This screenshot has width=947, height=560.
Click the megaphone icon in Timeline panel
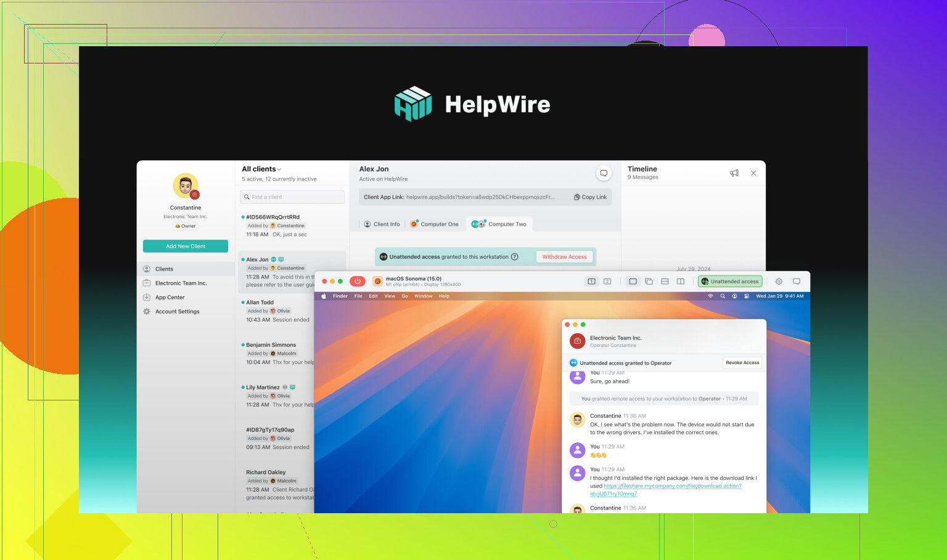click(734, 173)
